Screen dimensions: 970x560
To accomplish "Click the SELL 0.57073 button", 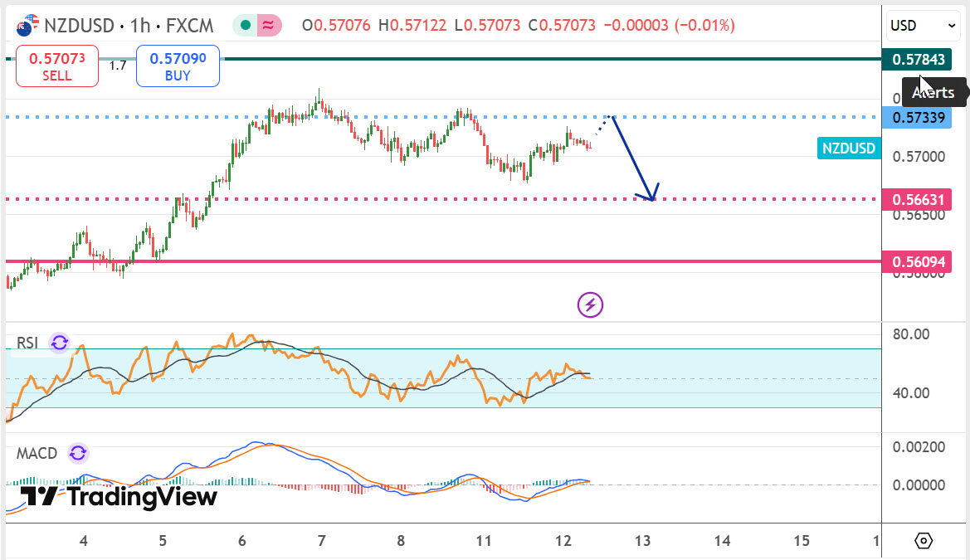I will [57, 66].
